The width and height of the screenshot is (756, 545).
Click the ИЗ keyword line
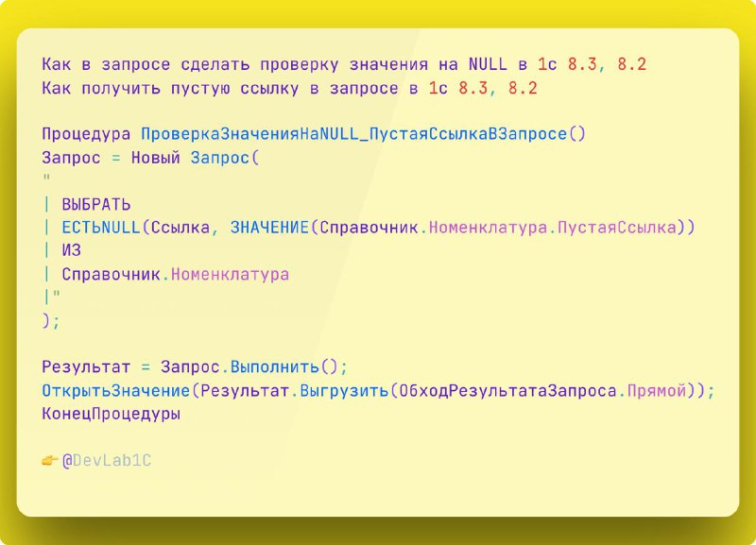pyautogui.click(x=72, y=250)
